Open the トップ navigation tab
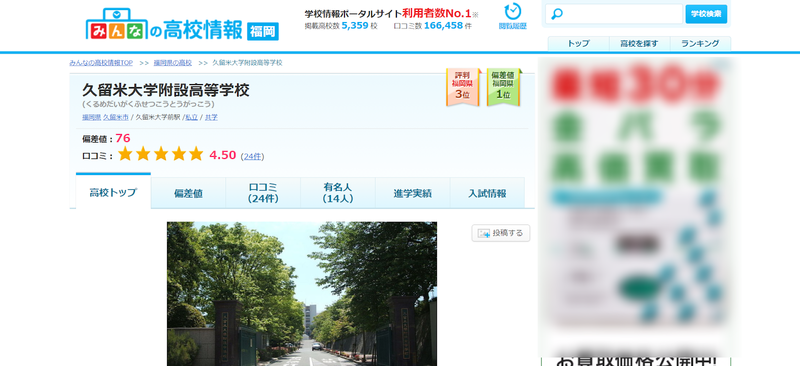 (x=579, y=44)
